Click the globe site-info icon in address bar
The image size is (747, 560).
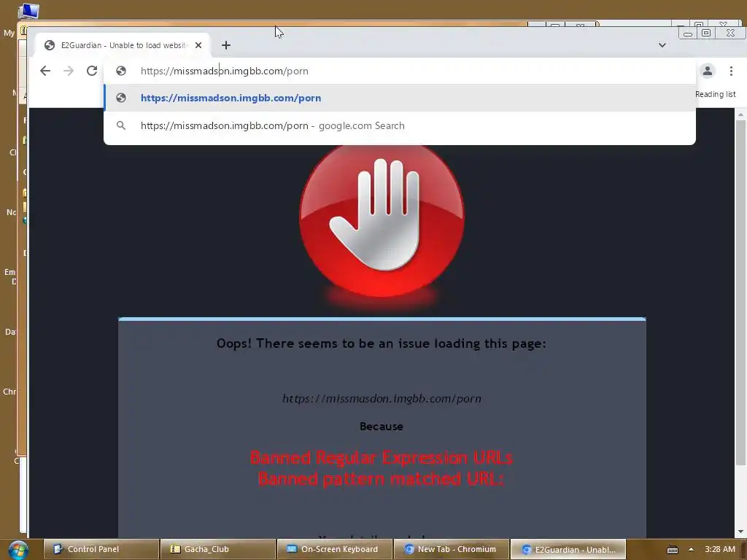(x=121, y=71)
